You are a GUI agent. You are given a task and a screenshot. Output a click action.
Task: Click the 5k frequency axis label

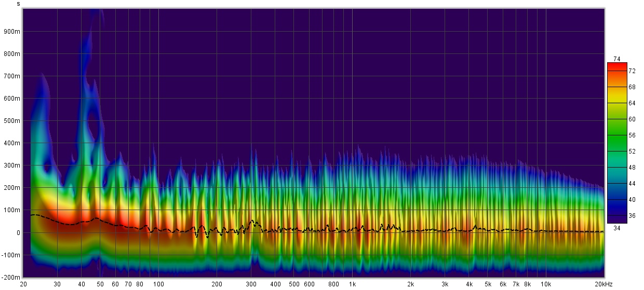pos(488,284)
